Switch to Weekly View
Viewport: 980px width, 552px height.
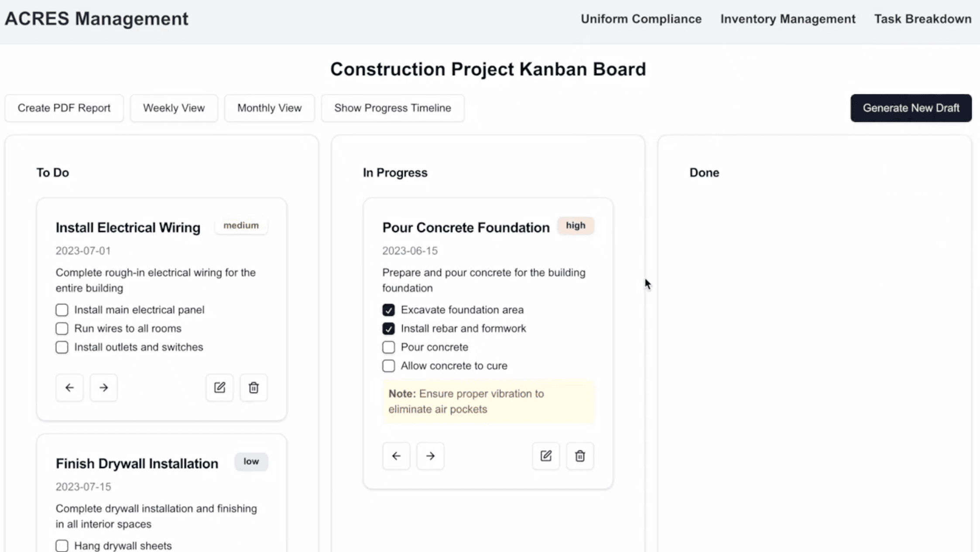pyautogui.click(x=174, y=108)
